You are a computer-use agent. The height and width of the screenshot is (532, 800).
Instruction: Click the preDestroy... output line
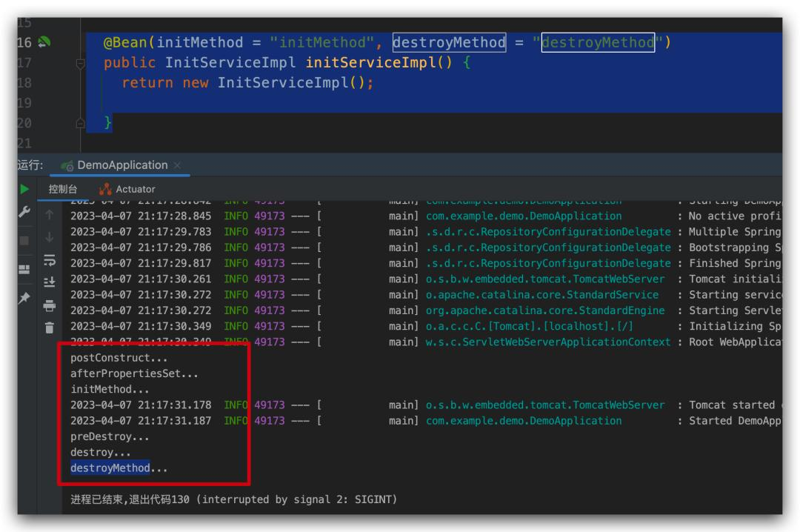[x=110, y=437]
